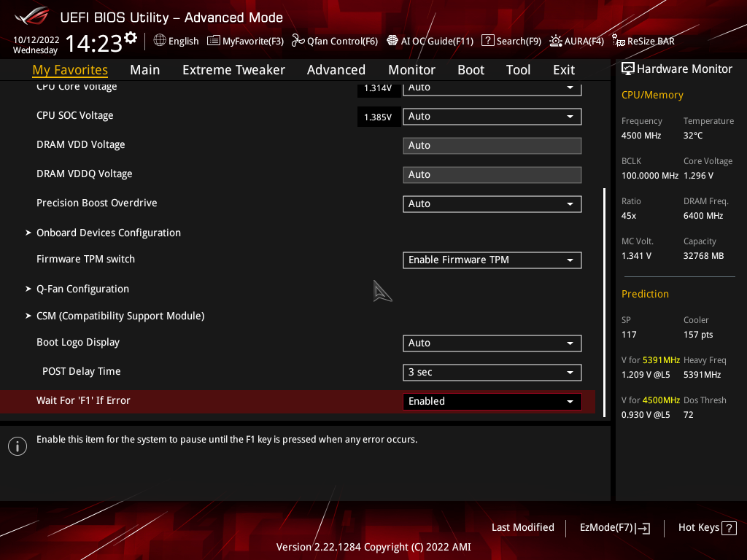Open the Extreme Tweaker tab

point(233,70)
